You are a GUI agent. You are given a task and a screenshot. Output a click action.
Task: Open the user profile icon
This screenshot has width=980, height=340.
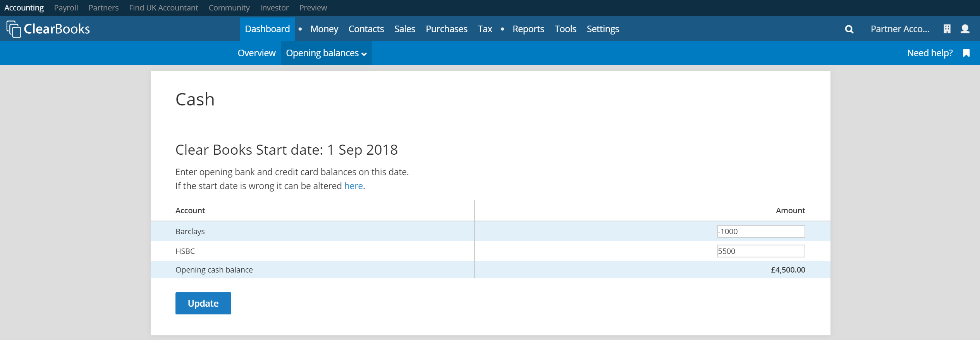(965, 29)
